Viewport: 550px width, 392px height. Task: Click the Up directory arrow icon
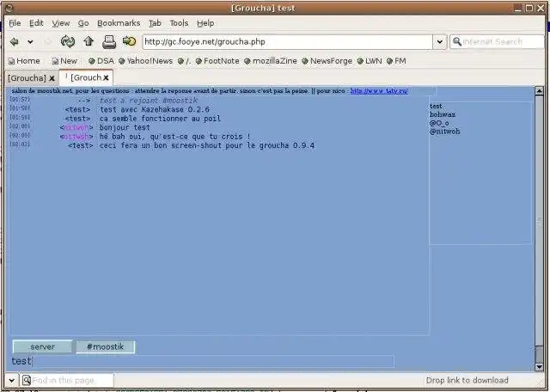89,41
